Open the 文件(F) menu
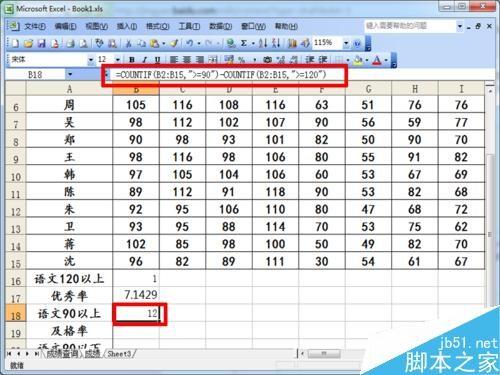Screen dimensions: 500x375 point(35,26)
